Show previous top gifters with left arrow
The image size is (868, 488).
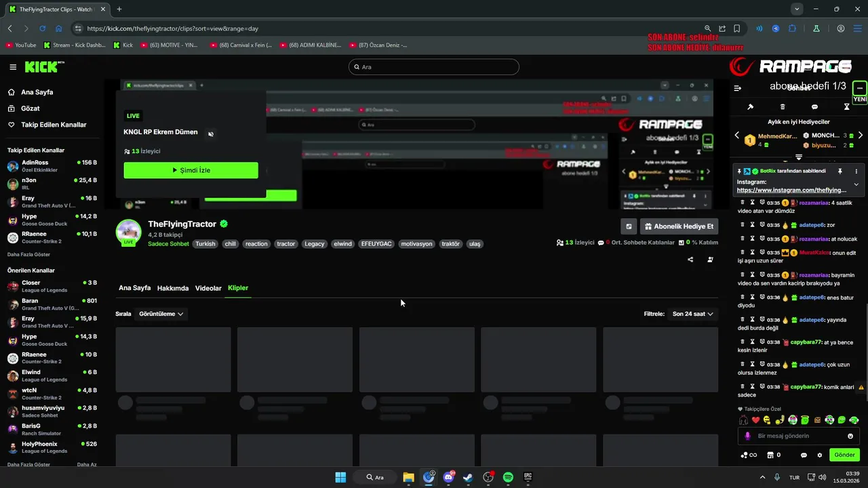coord(737,136)
